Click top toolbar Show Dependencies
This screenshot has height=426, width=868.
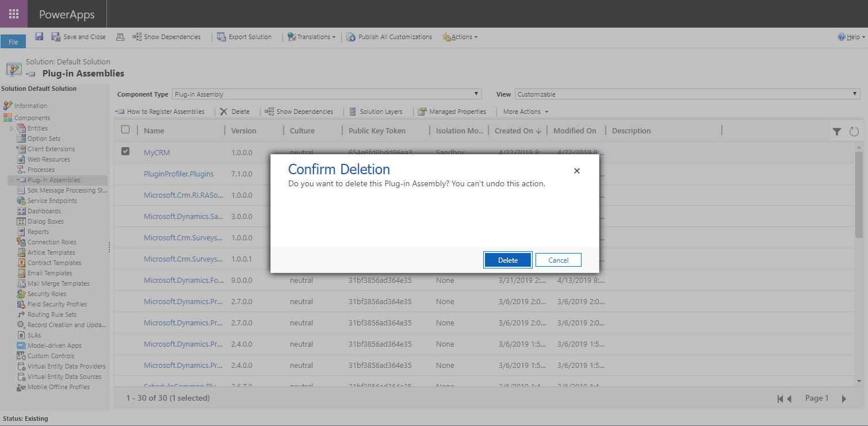[x=166, y=37]
